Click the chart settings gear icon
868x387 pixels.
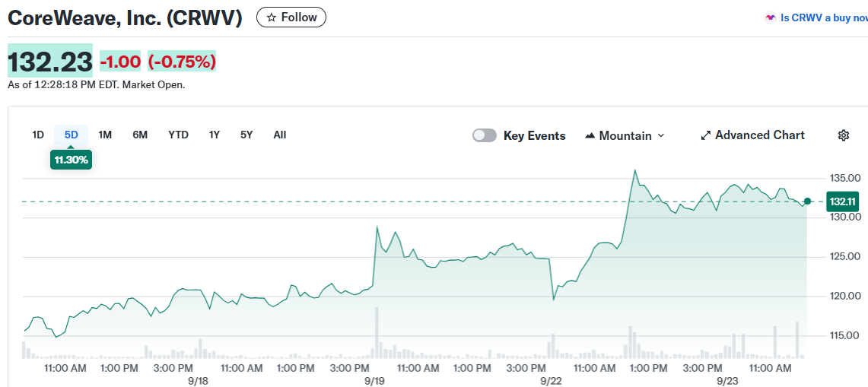(843, 135)
